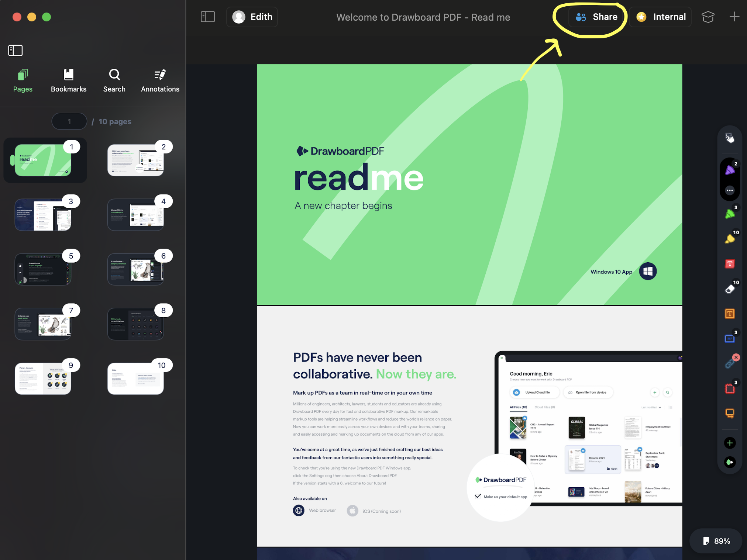Select page 8 thumbnail
Screen dimensions: 747x560
pyautogui.click(x=135, y=324)
